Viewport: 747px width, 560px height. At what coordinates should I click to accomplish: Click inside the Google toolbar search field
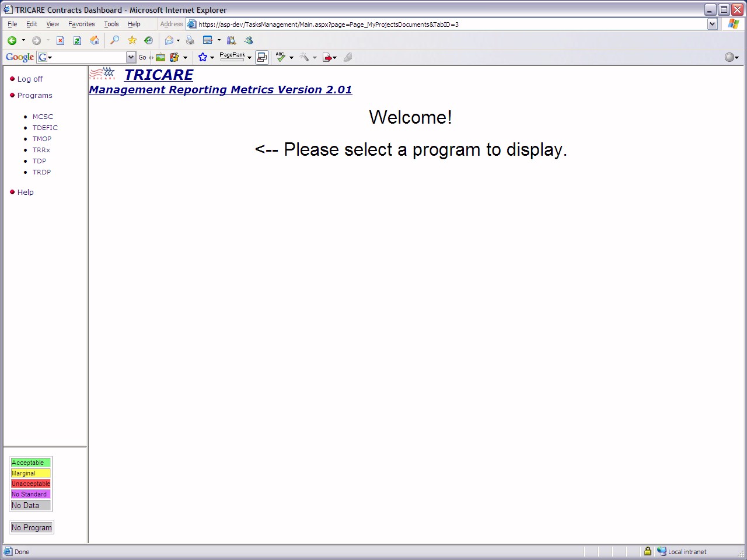tap(88, 57)
